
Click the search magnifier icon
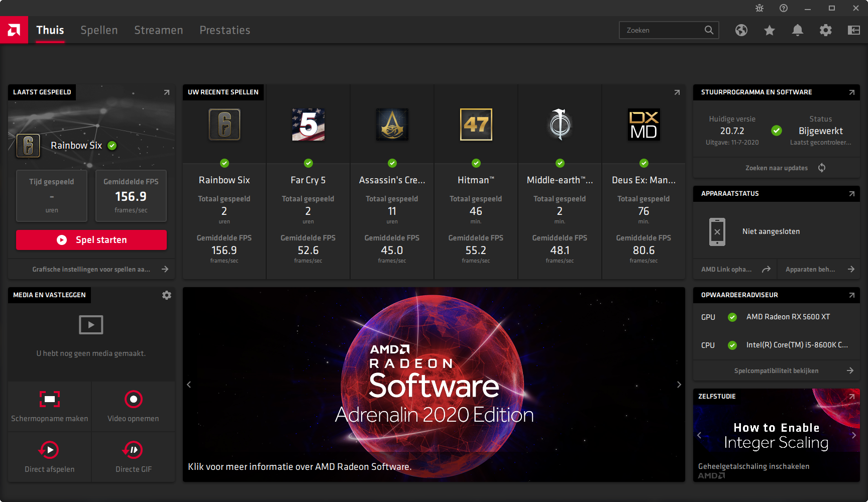(709, 30)
